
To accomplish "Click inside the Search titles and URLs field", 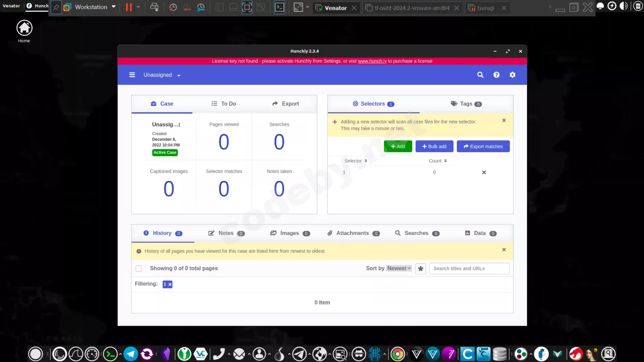I will tap(469, 268).
